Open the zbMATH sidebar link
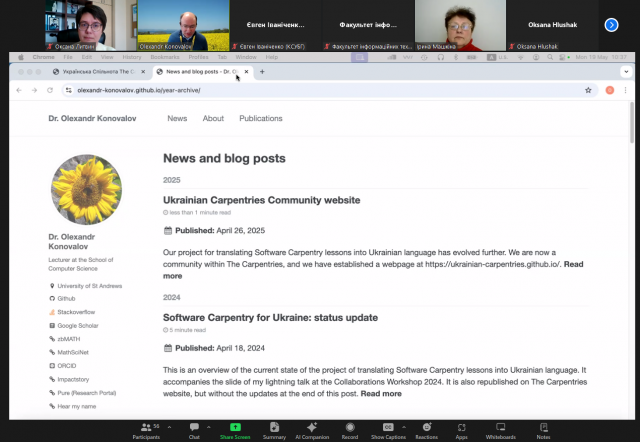The image size is (640, 442). pos(69,339)
